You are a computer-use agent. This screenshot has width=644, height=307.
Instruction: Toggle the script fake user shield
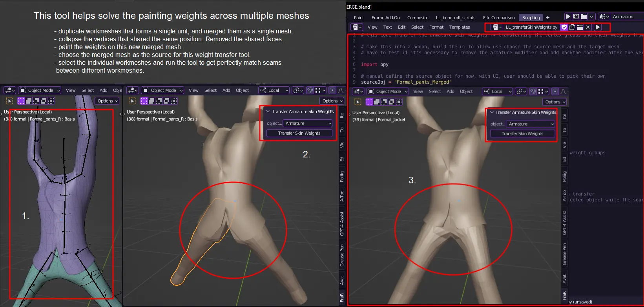564,27
